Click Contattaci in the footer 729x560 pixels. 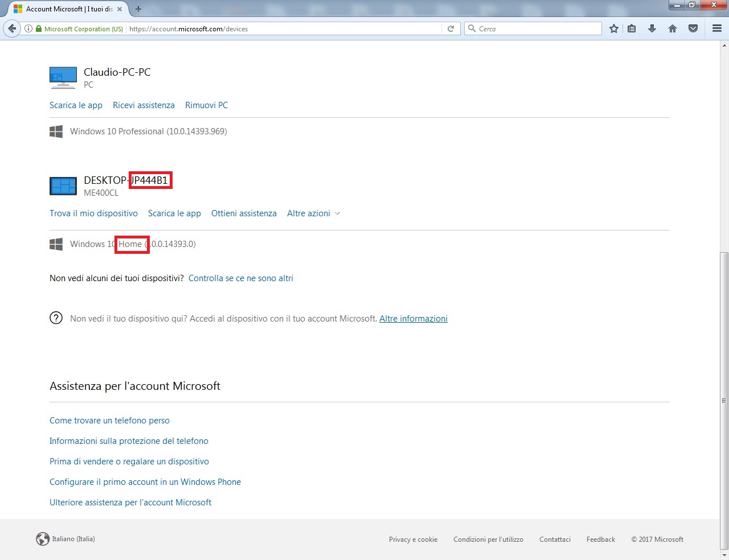click(x=555, y=540)
